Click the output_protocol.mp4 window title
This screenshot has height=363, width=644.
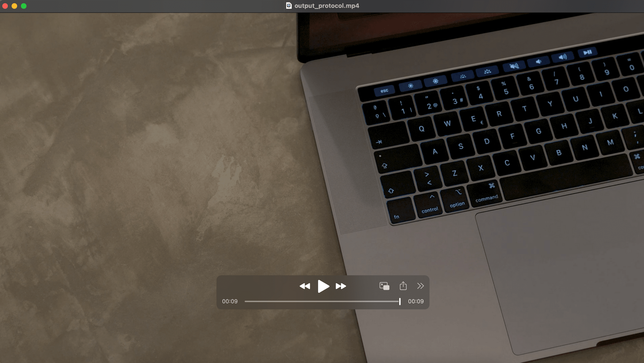point(327,6)
